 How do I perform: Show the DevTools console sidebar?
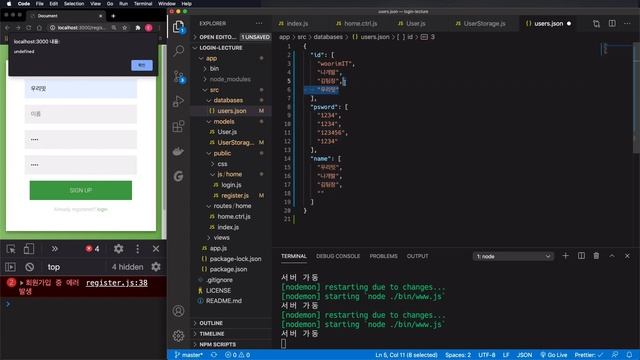point(11,267)
